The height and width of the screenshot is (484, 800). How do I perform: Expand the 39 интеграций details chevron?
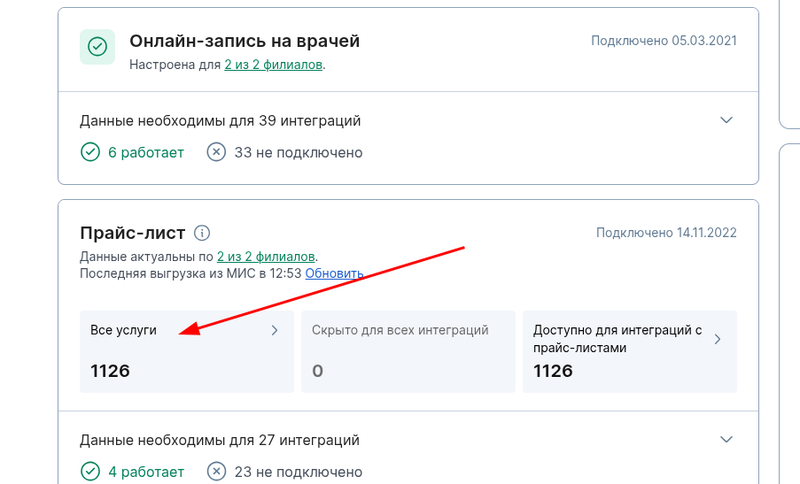[727, 120]
